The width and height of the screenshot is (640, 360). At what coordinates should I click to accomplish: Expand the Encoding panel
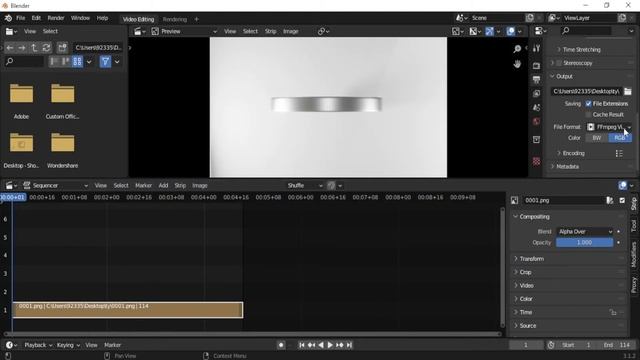tap(573, 153)
